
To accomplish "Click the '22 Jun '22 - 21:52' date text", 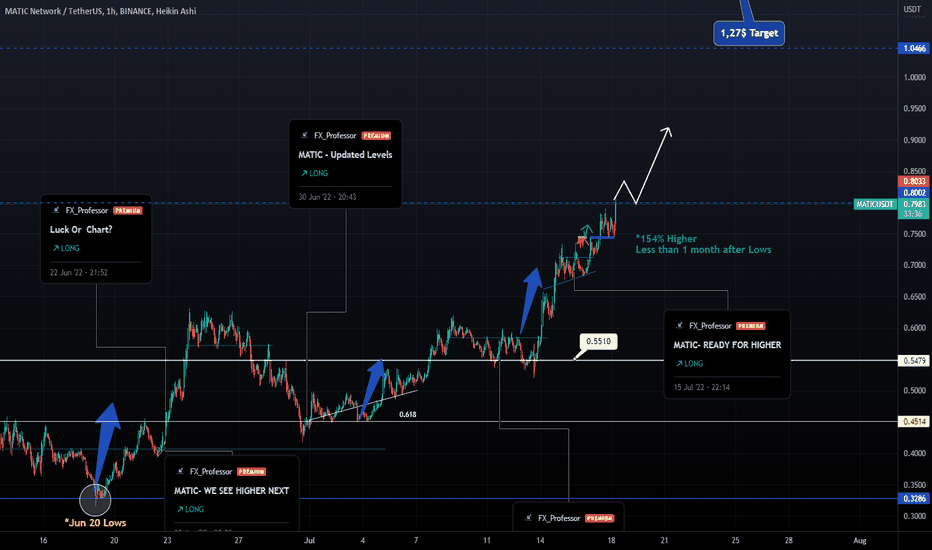I will 78,272.
